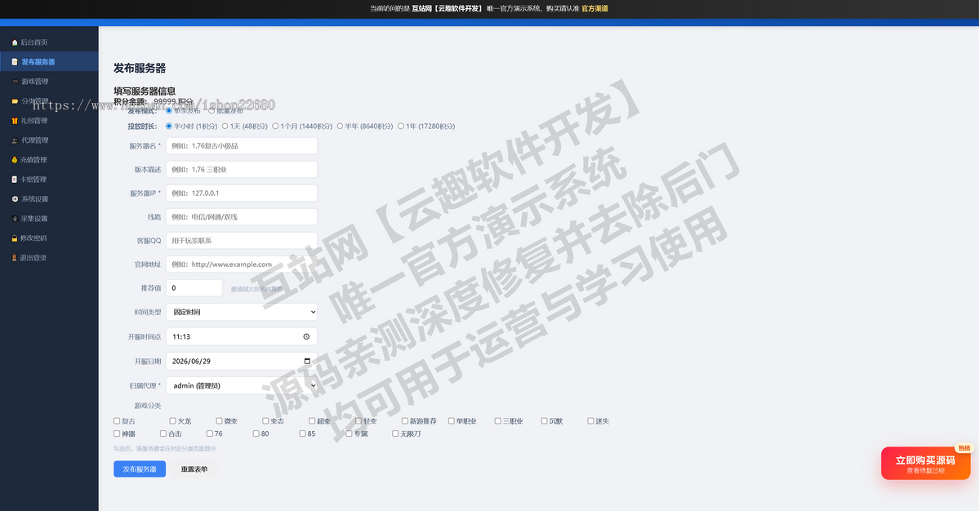Check the 新游推荐 box
This screenshot has width=980, height=511.
(x=405, y=421)
